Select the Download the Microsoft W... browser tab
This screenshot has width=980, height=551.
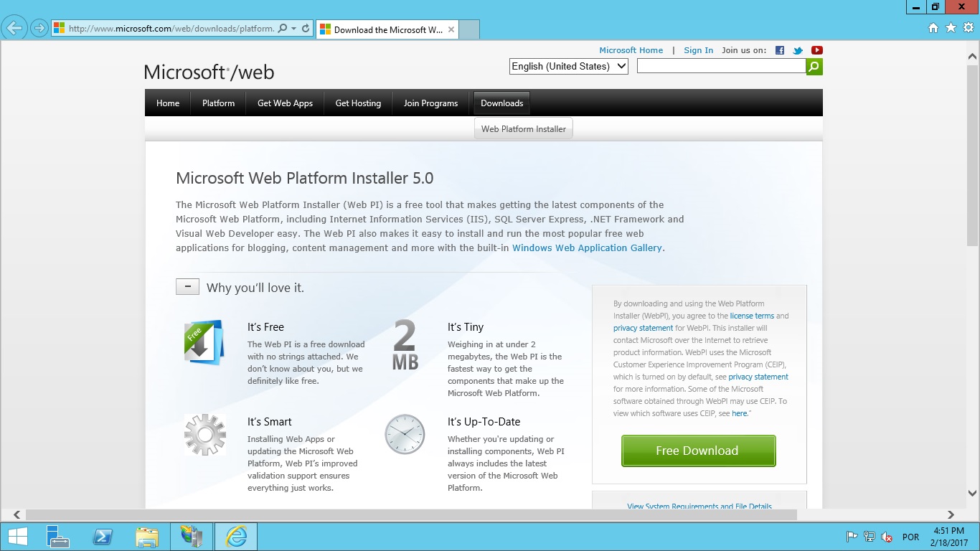coord(387,29)
